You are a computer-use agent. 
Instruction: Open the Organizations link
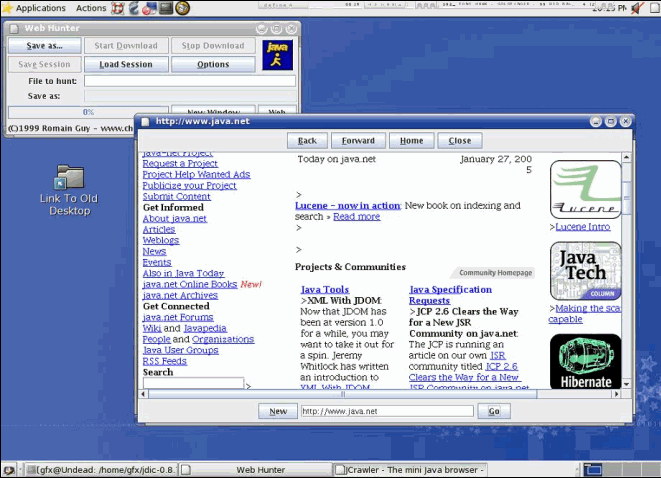(x=223, y=339)
